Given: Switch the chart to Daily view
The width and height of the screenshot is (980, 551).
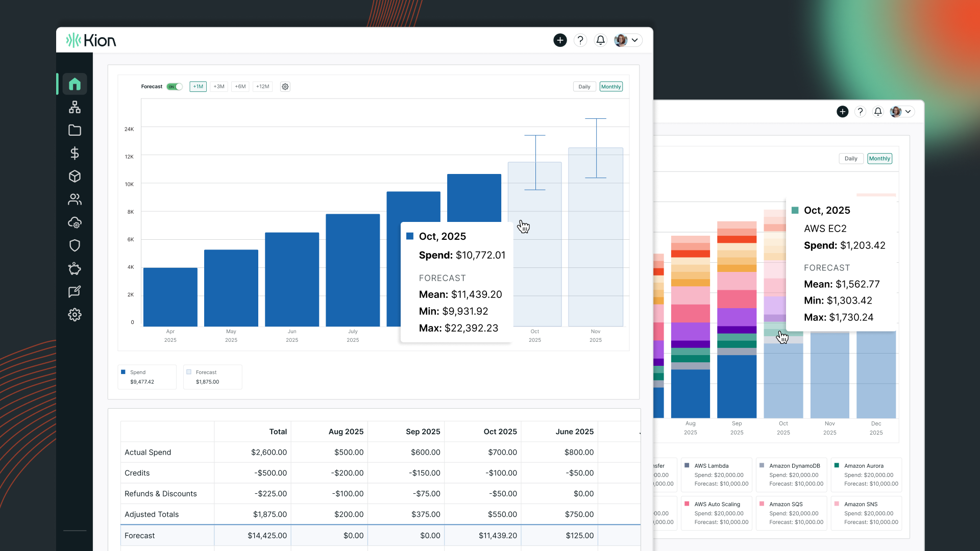Looking at the screenshot, I should click(x=584, y=87).
